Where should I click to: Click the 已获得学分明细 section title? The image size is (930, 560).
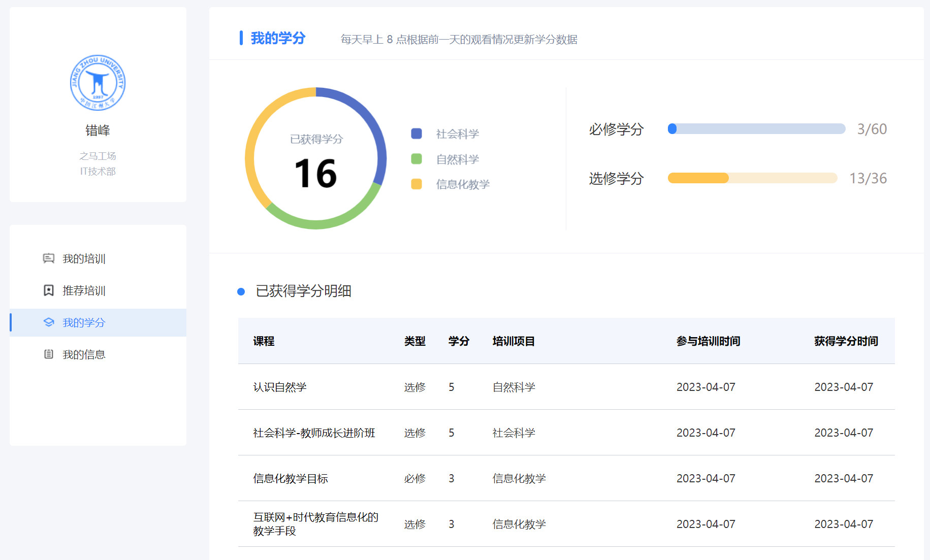coord(303,291)
